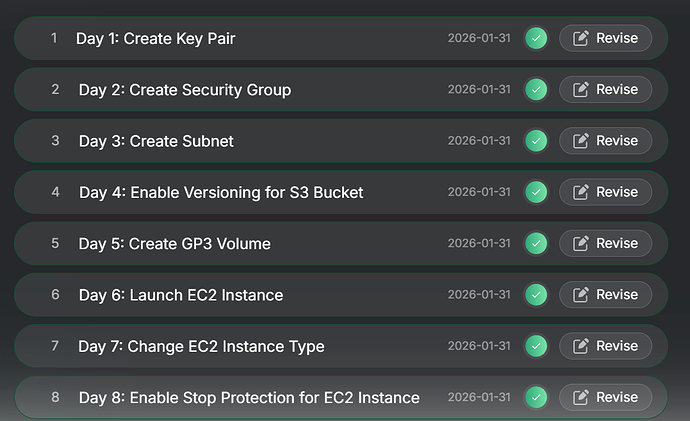Click green checkmark for Create Security Group
Viewport: 690px width, 421px height.
pos(537,90)
